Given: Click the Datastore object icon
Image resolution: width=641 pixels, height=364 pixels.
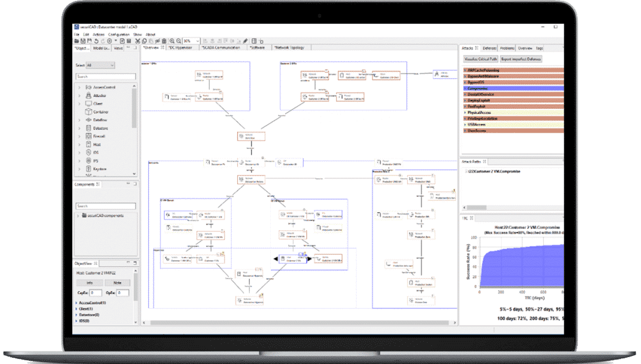Looking at the screenshot, I should [88, 128].
